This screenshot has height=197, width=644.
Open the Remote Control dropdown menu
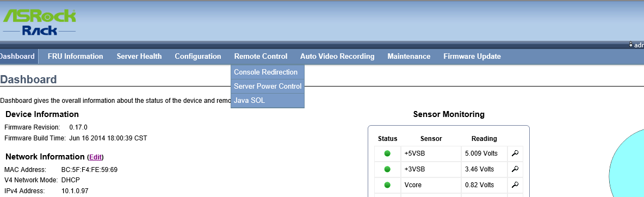[x=261, y=57]
